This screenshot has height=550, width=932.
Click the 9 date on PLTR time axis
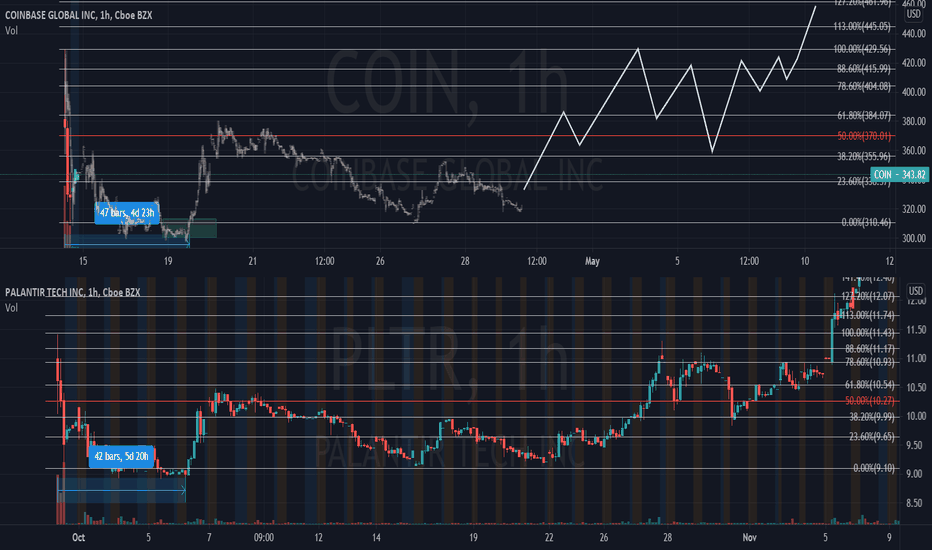[x=889, y=538]
